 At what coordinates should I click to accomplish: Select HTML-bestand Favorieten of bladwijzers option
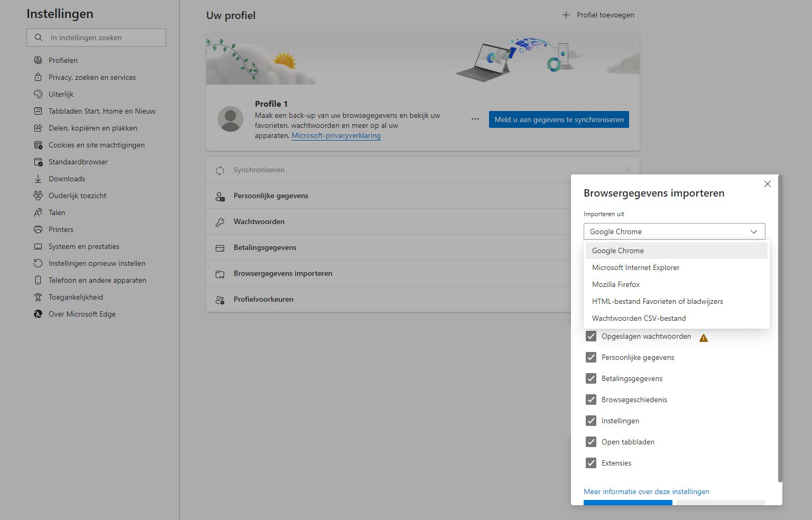coord(676,301)
